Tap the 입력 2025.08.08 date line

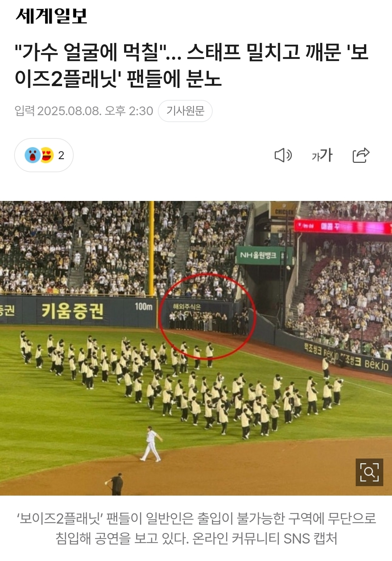84,111
